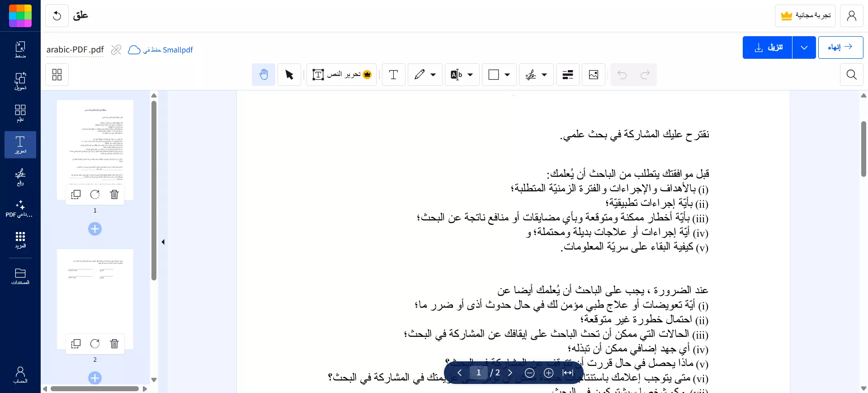Rotate page 2 from its thumbnail

95,344
